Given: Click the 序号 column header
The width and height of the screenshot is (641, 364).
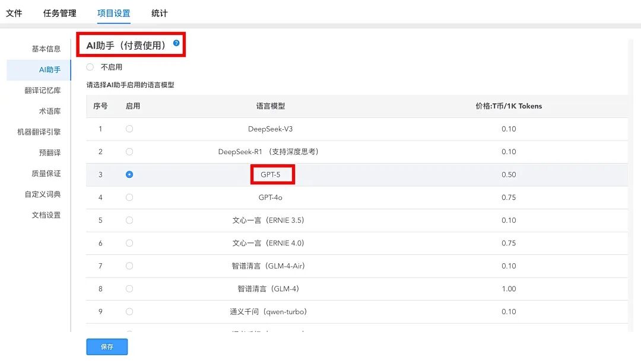Looking at the screenshot, I should click(100, 106).
